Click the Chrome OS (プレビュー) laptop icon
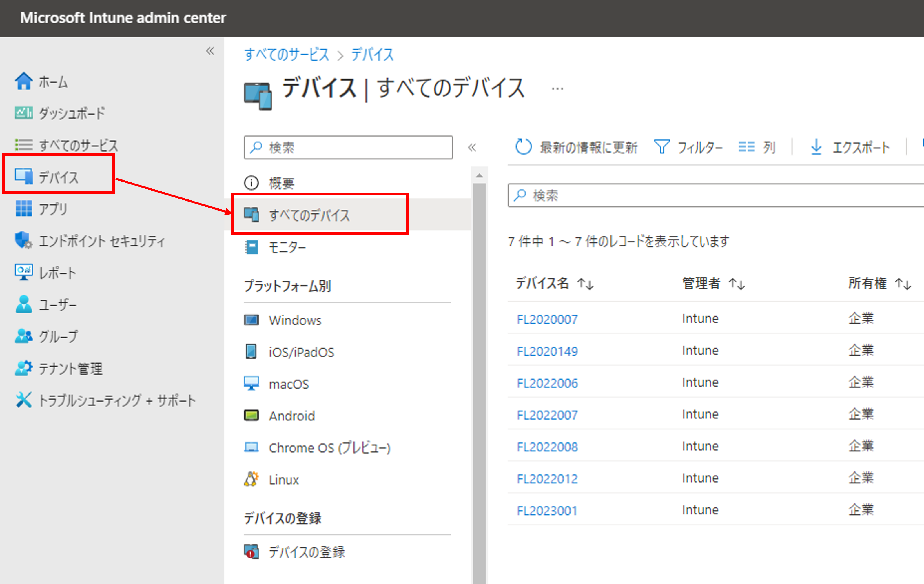924x584 pixels. (x=251, y=447)
